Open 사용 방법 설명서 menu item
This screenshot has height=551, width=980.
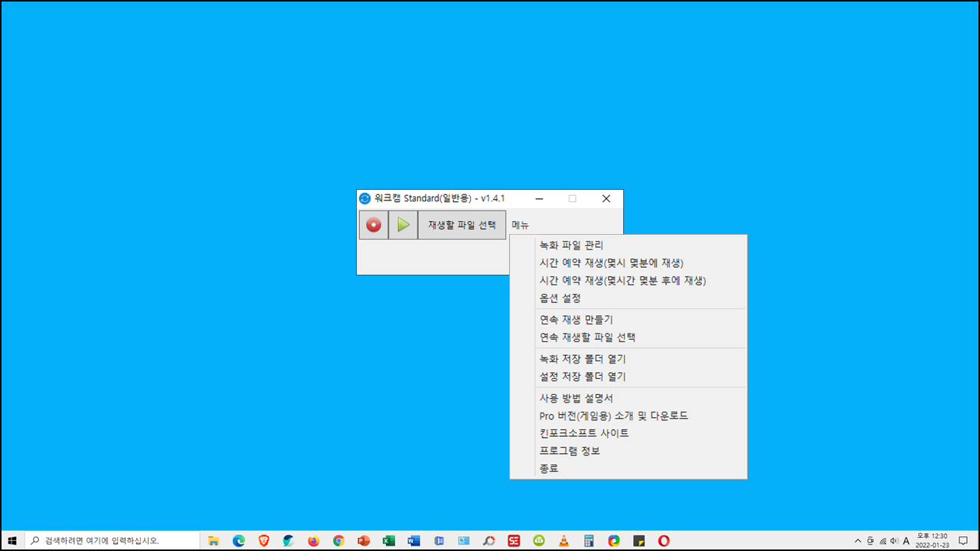coord(628,398)
